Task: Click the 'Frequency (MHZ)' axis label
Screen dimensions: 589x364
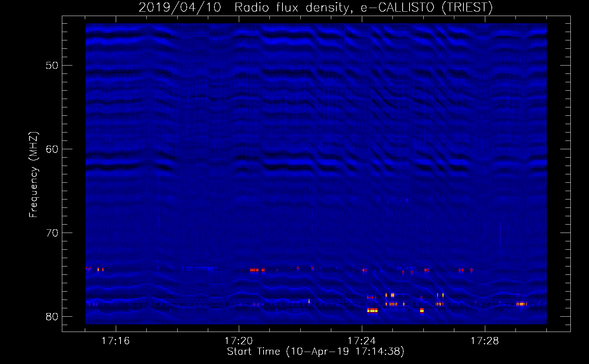Action: click(x=33, y=174)
